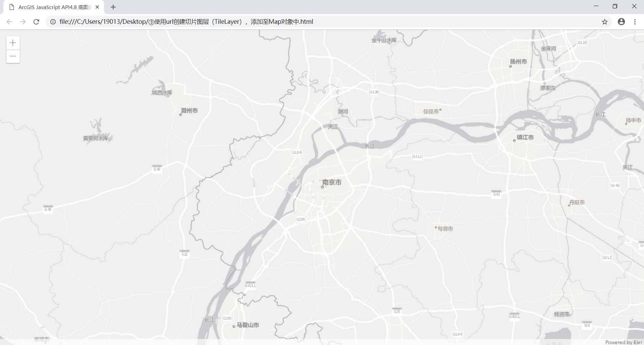Minimize the browser window

pyautogui.click(x=596, y=6)
